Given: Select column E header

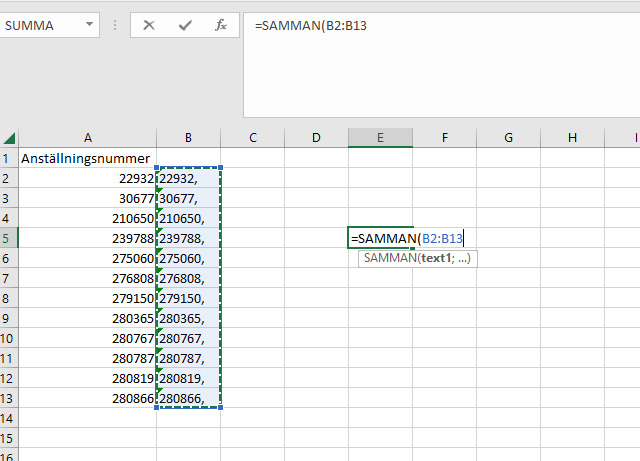Looking at the screenshot, I should [380, 137].
